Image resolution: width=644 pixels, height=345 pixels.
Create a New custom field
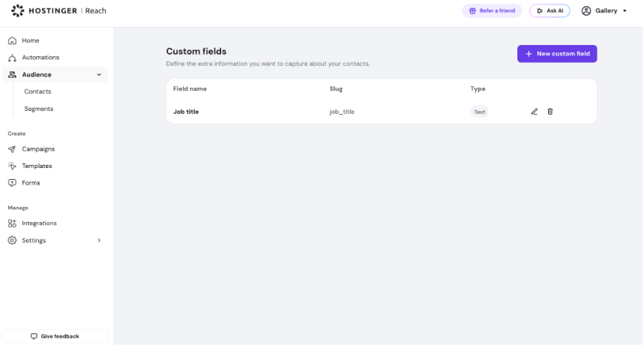557,54
